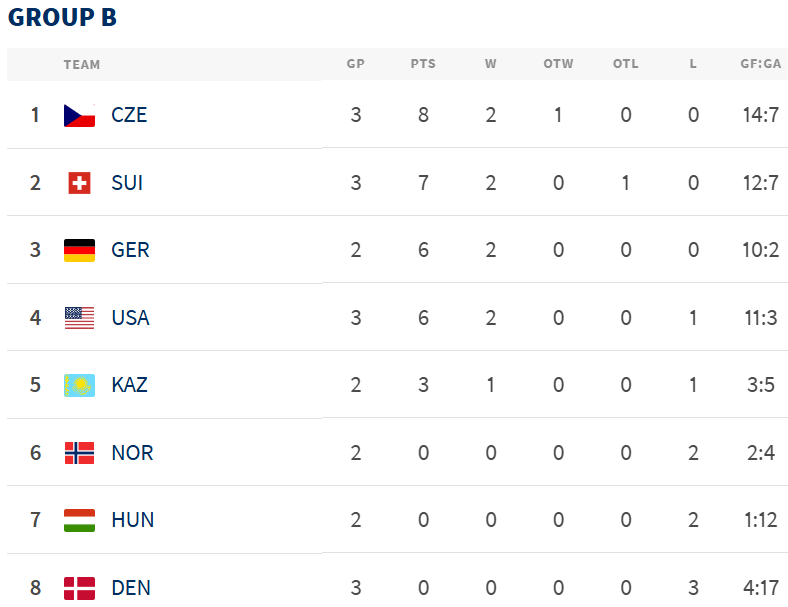
Task: Open the SUI team link
Action: pos(127,183)
